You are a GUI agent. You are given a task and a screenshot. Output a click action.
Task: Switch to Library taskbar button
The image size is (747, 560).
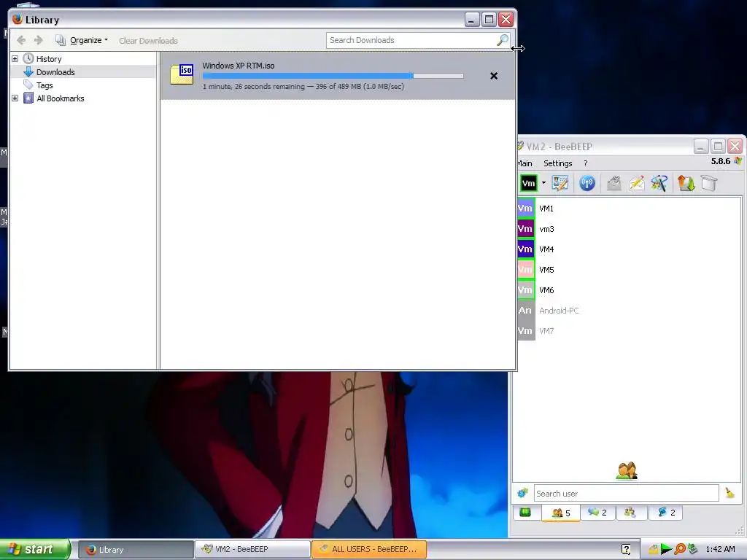point(135,550)
